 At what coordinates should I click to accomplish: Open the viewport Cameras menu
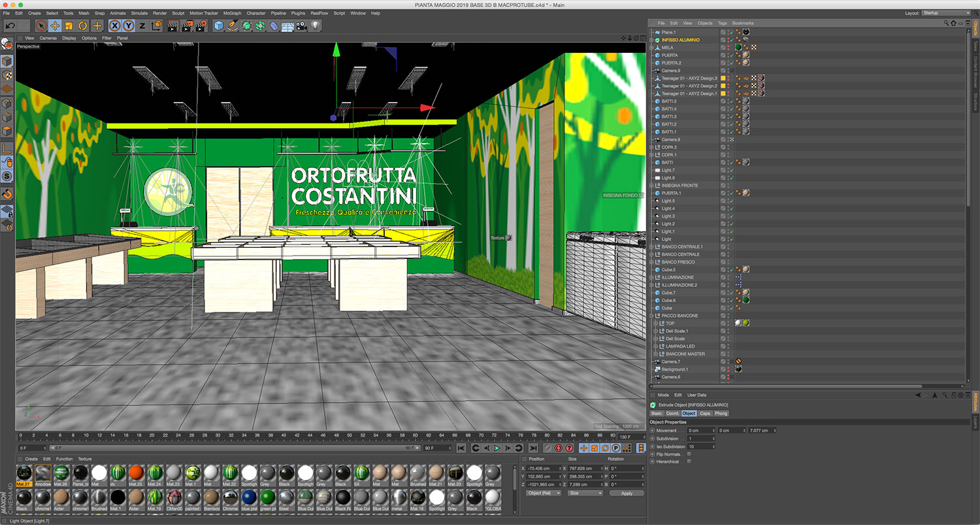point(48,38)
